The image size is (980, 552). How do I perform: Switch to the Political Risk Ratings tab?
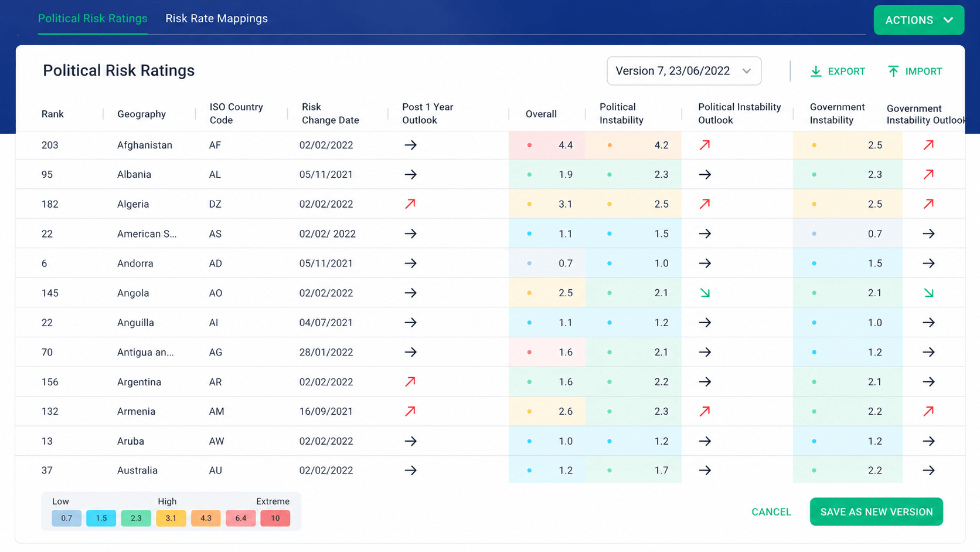tap(93, 19)
